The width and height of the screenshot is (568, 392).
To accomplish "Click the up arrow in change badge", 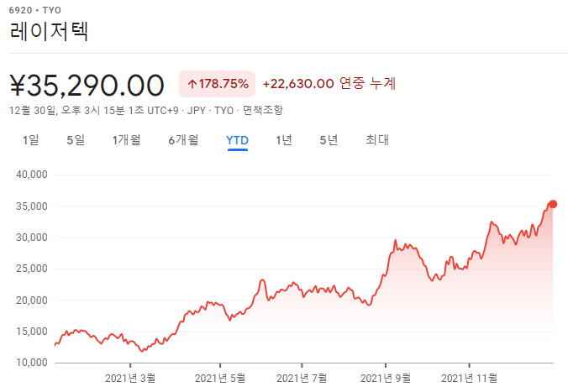I will click(x=192, y=84).
